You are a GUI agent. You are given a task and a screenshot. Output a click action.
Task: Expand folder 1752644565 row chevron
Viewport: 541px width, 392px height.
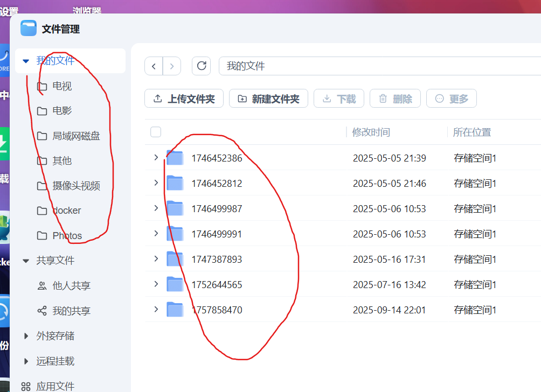coord(156,284)
